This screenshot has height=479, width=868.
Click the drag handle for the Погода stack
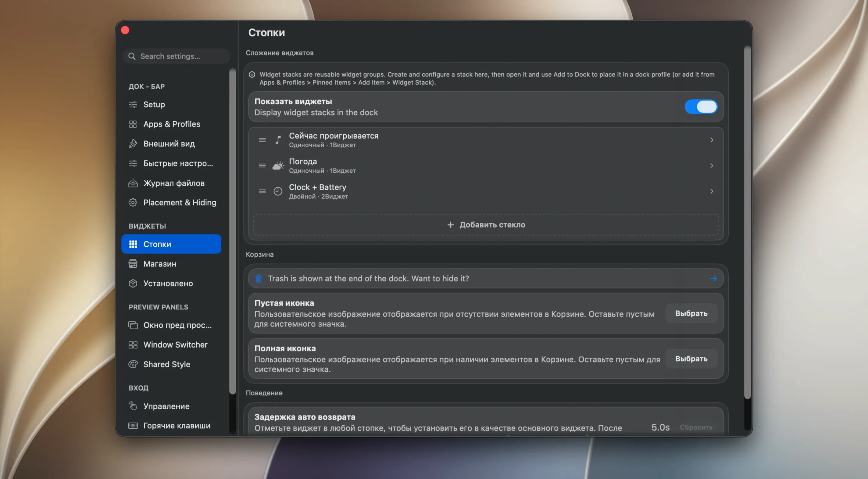262,166
